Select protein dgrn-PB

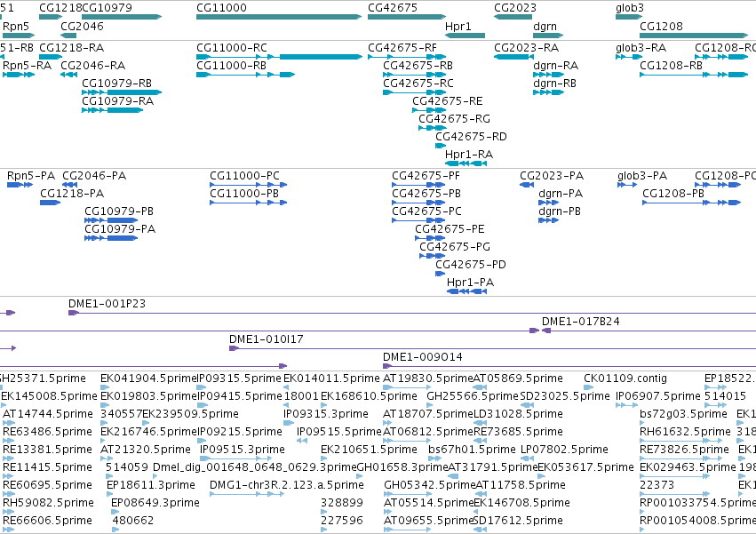click(560, 211)
